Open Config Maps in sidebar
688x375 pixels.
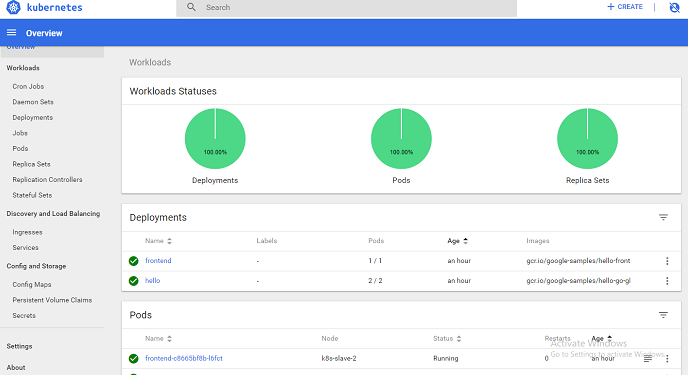[x=32, y=284]
